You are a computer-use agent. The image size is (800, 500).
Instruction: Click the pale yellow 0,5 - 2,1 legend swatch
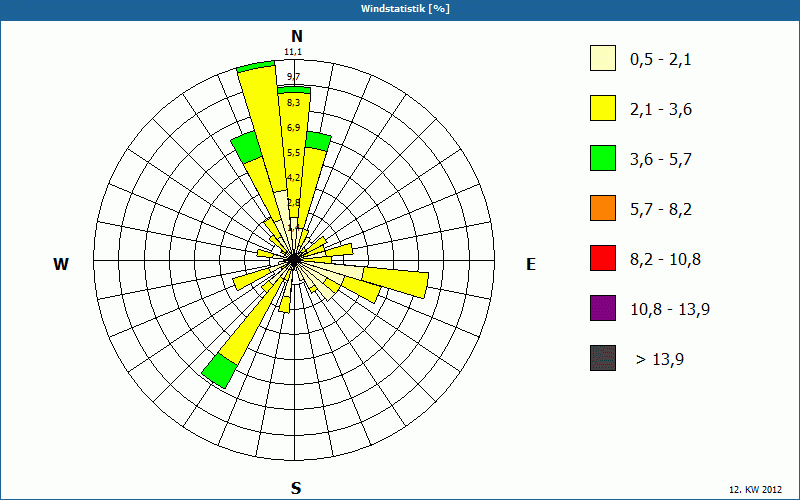tap(603, 58)
